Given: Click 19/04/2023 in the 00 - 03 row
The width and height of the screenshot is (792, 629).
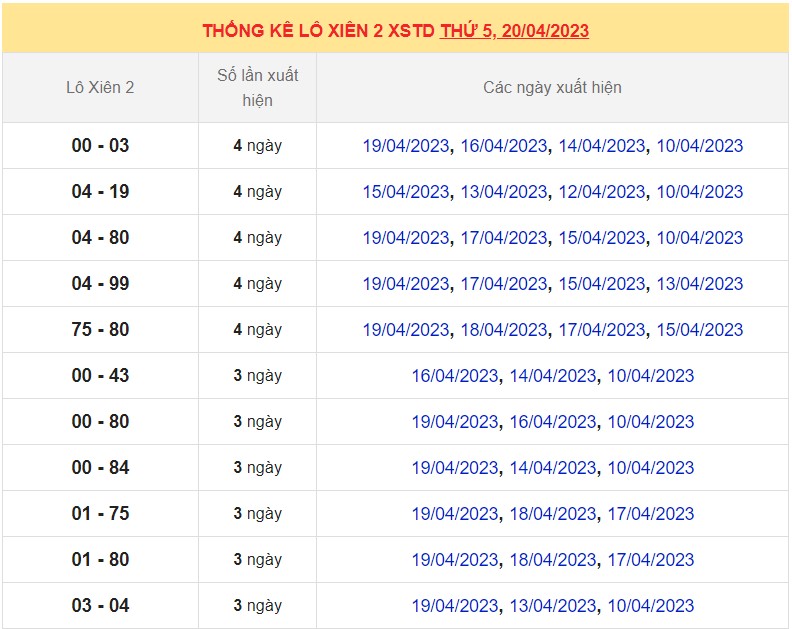Looking at the screenshot, I should (405, 146).
